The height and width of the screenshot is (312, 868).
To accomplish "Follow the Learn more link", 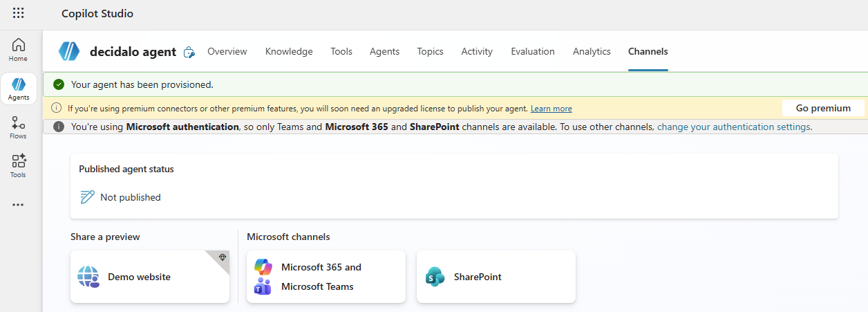I will [x=551, y=109].
